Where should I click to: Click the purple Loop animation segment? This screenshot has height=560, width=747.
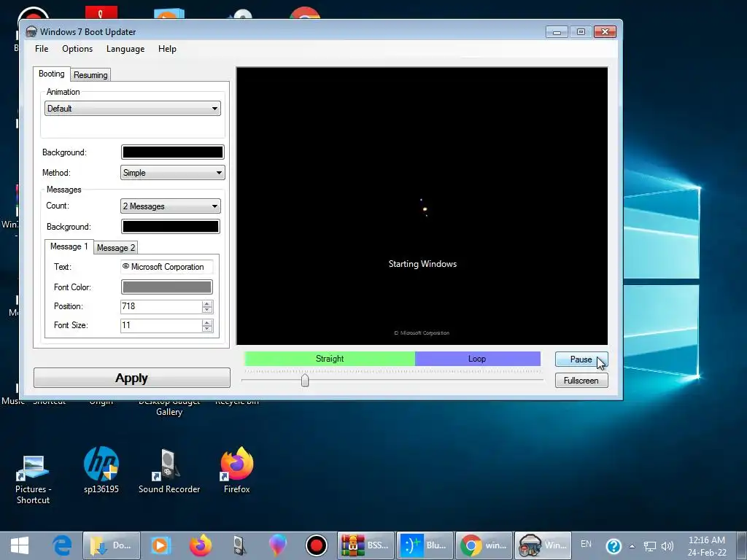click(477, 359)
